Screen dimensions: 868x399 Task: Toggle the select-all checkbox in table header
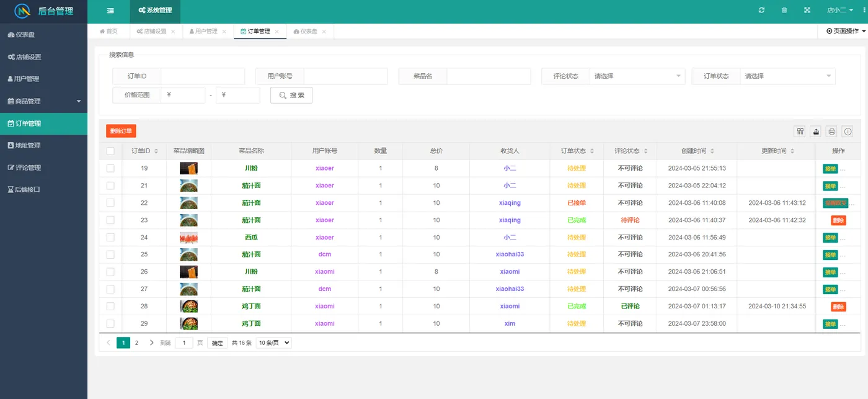click(110, 151)
